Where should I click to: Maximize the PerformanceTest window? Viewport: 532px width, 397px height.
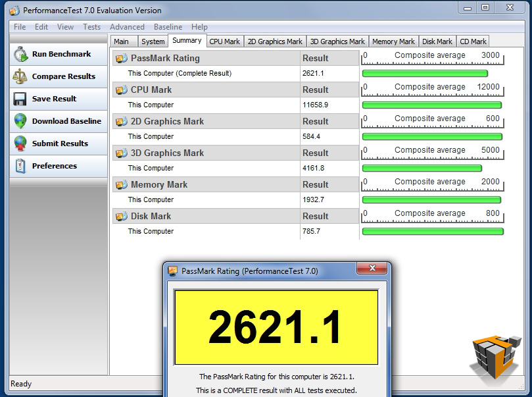(x=485, y=7)
